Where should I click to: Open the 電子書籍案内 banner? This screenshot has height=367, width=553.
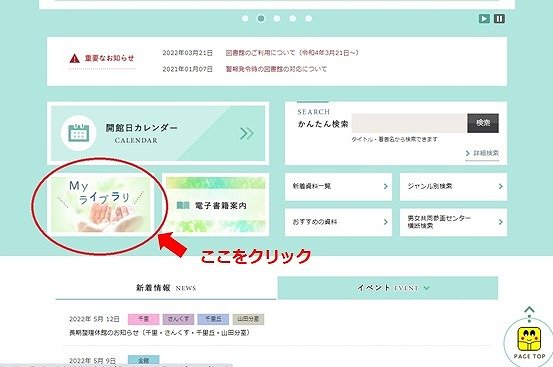tap(215, 204)
